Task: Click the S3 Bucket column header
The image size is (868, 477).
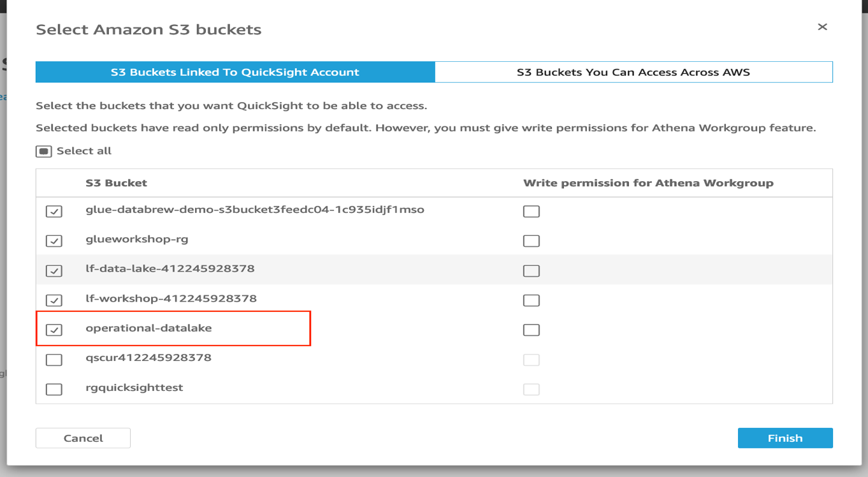Action: pos(116,183)
